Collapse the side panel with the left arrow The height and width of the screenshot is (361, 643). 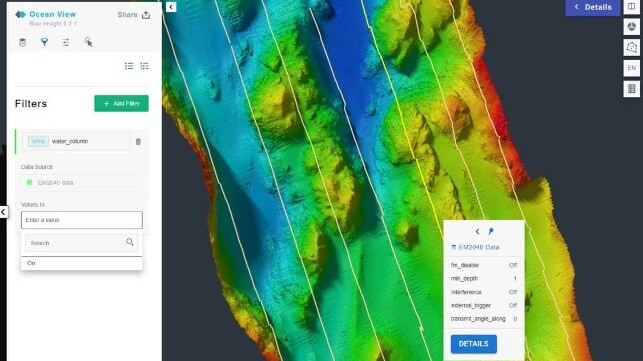click(x=171, y=7)
